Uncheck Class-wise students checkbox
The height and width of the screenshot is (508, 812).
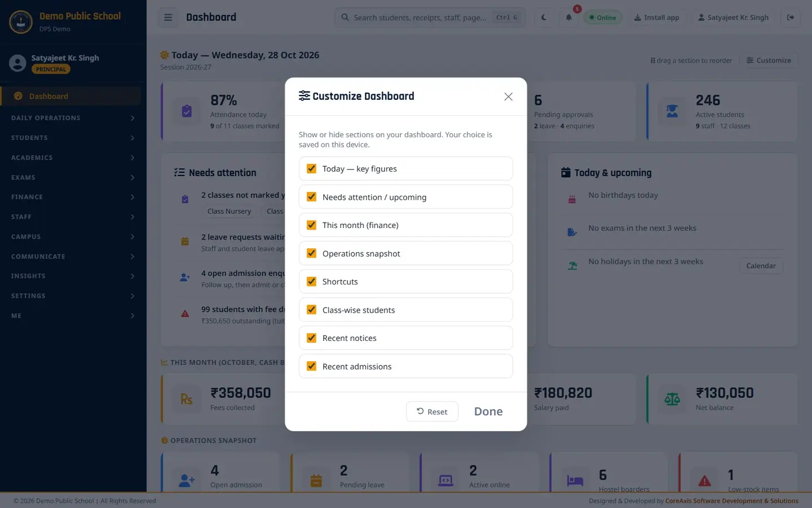point(311,309)
